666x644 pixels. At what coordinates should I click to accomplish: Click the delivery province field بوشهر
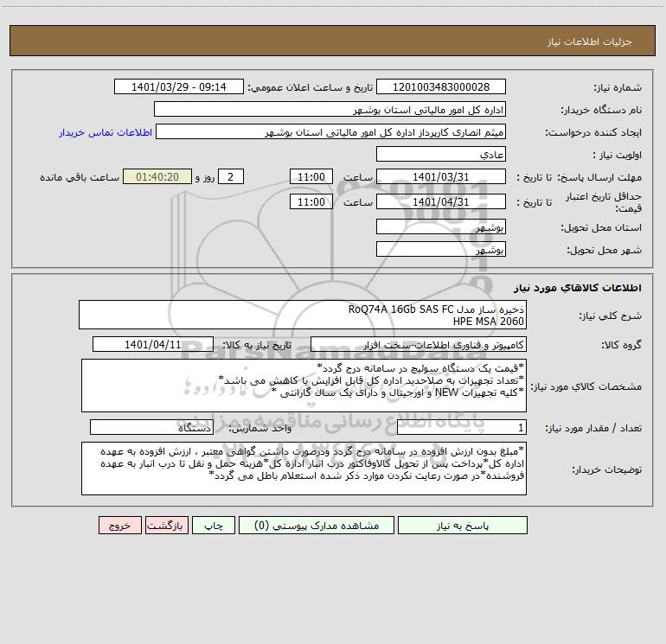pyautogui.click(x=441, y=226)
